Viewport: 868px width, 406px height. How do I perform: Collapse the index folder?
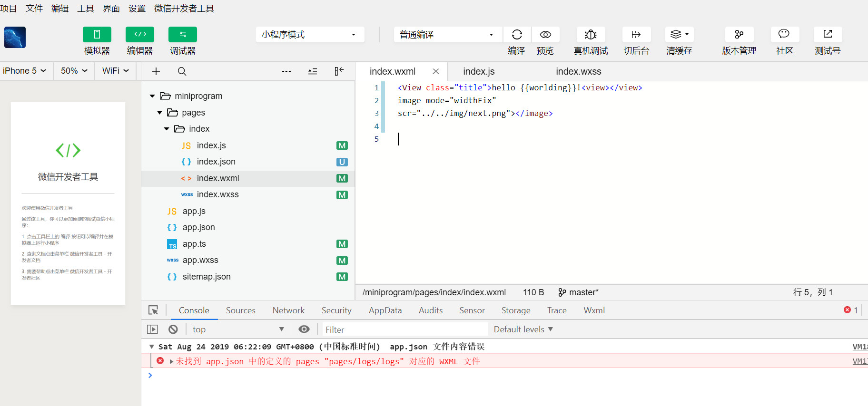[167, 129]
